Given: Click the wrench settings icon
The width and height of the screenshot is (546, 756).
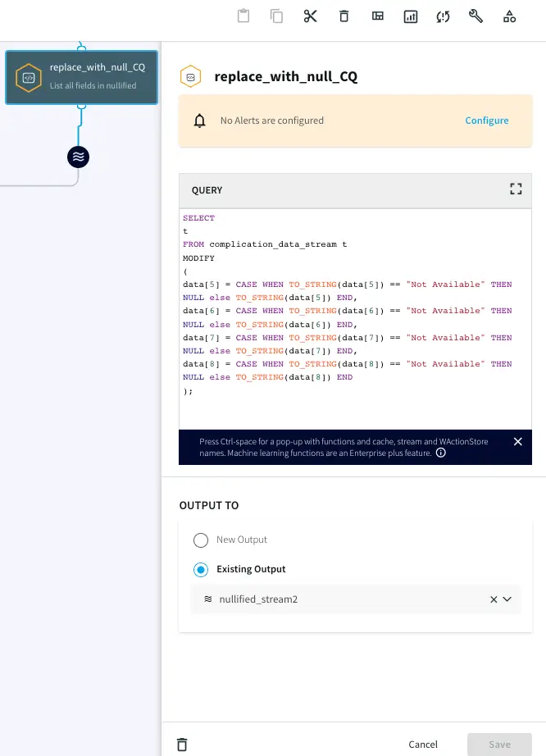Looking at the screenshot, I should tap(475, 16).
